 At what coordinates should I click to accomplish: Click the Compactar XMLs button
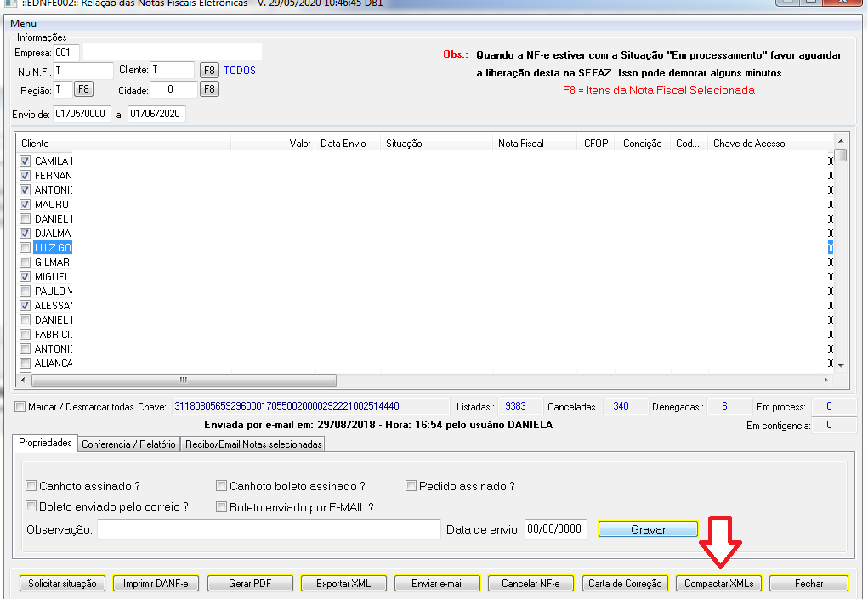[x=718, y=584]
